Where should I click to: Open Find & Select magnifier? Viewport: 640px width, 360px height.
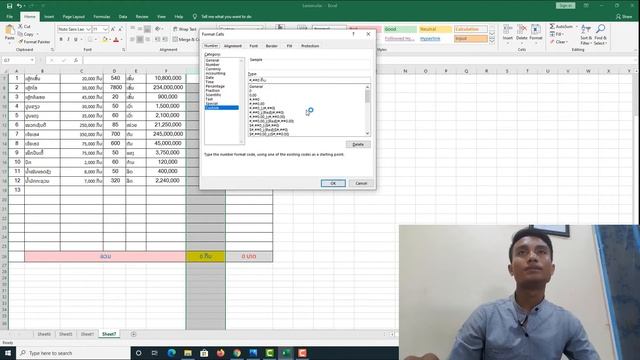point(600,34)
